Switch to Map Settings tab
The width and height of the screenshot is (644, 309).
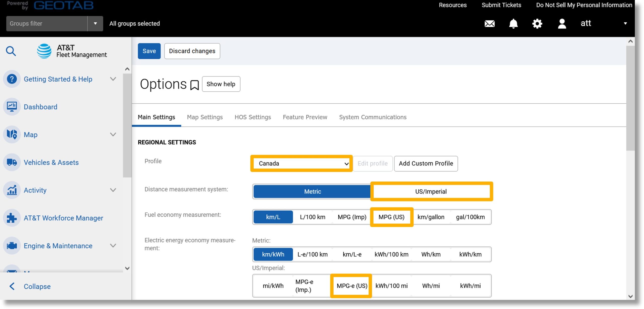click(205, 117)
